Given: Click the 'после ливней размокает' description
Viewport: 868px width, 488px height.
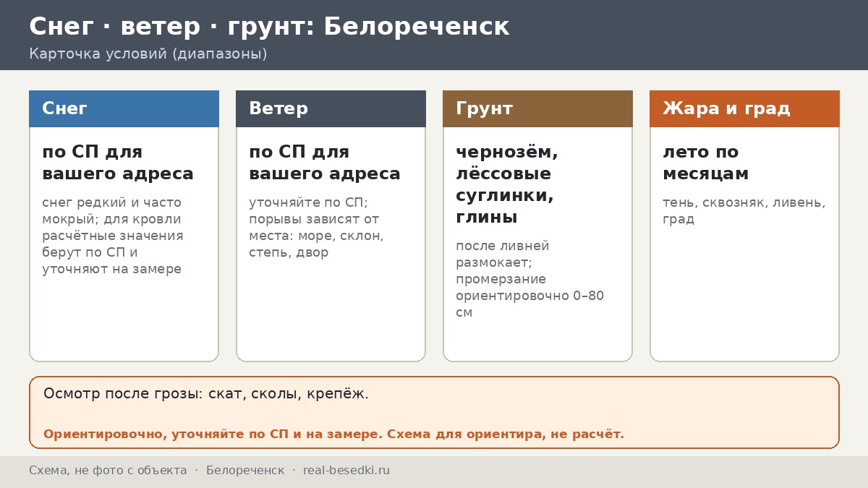Looking at the screenshot, I should tap(529, 279).
